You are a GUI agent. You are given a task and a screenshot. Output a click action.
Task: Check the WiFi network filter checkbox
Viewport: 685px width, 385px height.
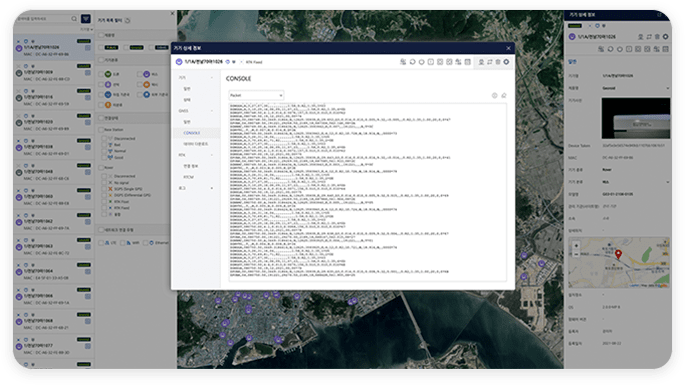point(123,243)
